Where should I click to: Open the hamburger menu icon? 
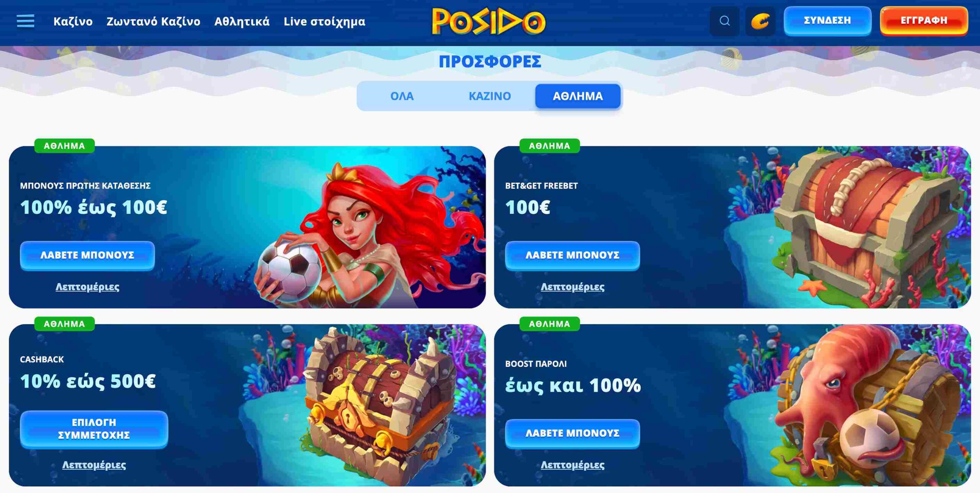26,21
